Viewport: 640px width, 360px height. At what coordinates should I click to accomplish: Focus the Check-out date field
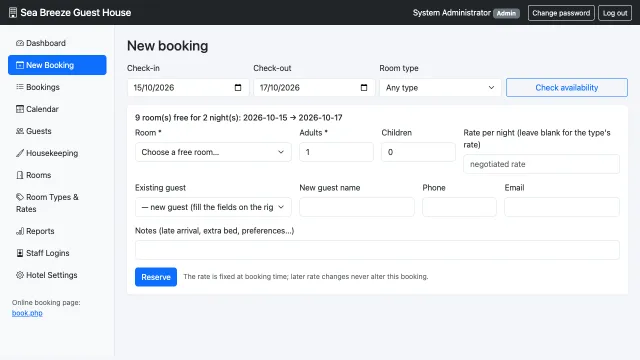(x=314, y=88)
